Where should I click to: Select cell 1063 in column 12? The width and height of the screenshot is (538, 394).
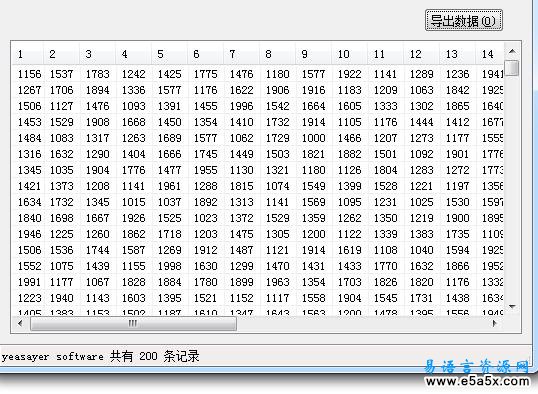[422, 90]
